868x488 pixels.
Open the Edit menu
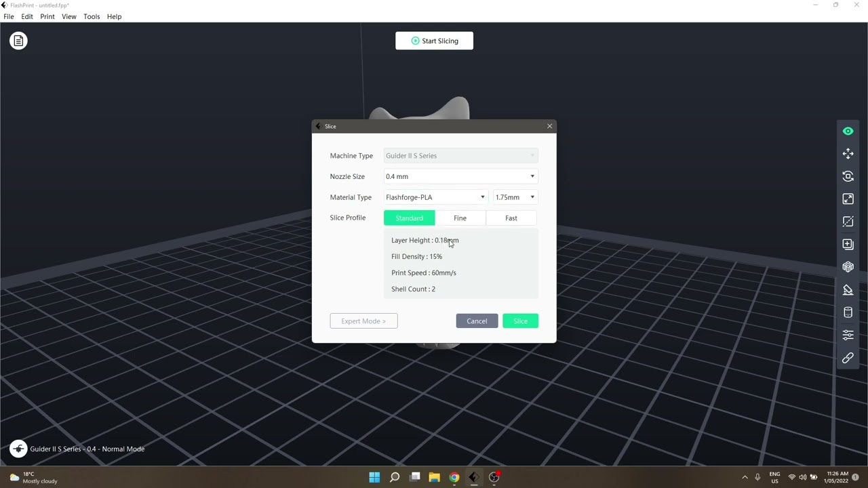(27, 16)
